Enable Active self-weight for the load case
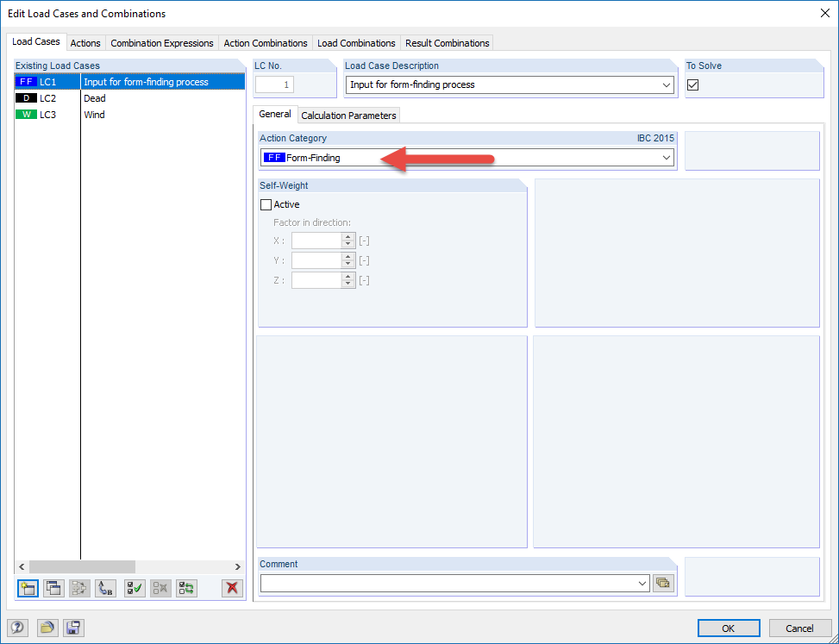839x644 pixels. [x=266, y=204]
